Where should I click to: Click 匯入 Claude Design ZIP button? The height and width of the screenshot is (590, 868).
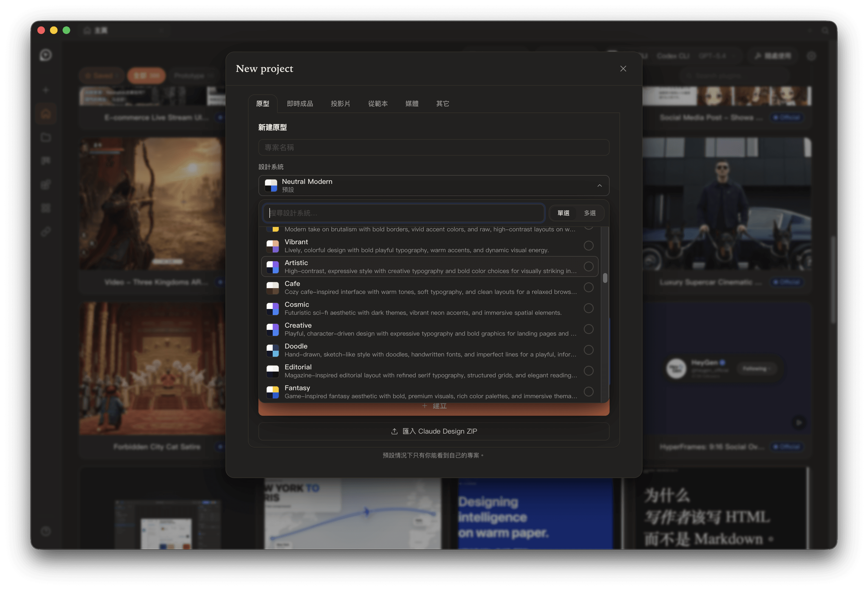coord(434,431)
